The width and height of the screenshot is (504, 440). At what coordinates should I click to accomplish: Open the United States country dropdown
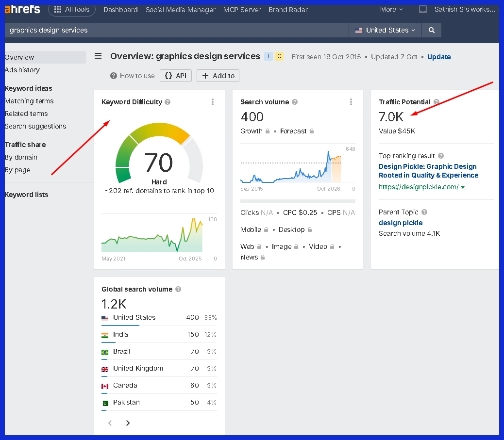point(385,30)
